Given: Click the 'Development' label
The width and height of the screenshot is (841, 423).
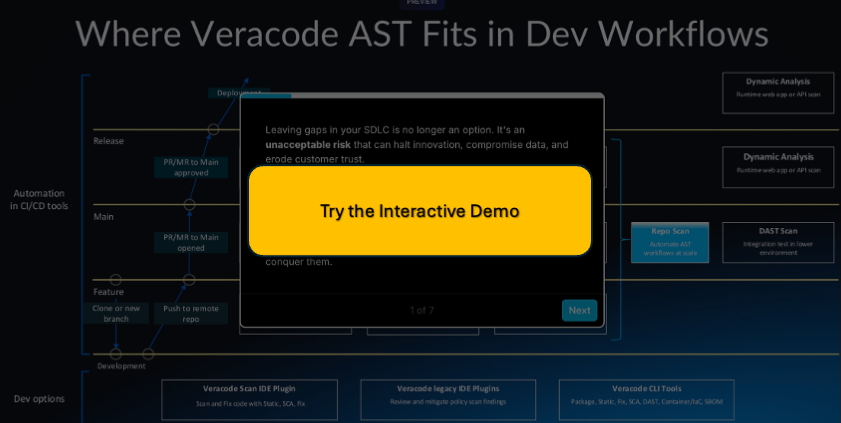Looking at the screenshot, I should click(121, 366).
